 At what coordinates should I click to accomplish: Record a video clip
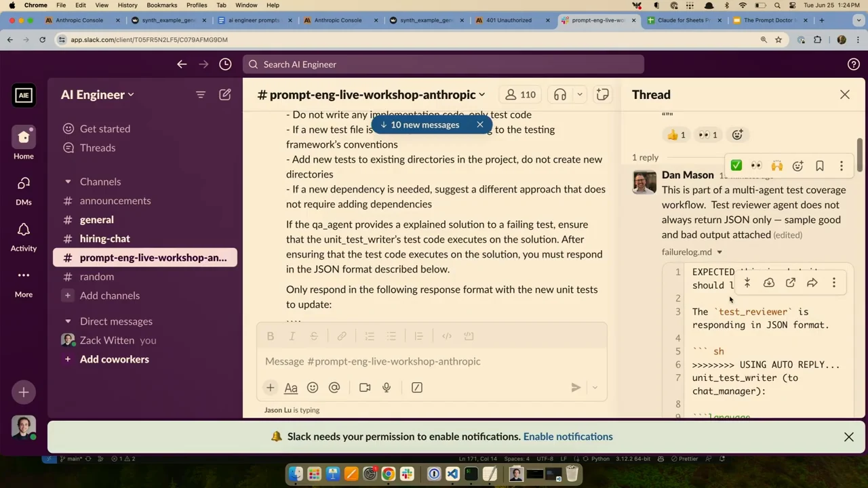[365, 388]
